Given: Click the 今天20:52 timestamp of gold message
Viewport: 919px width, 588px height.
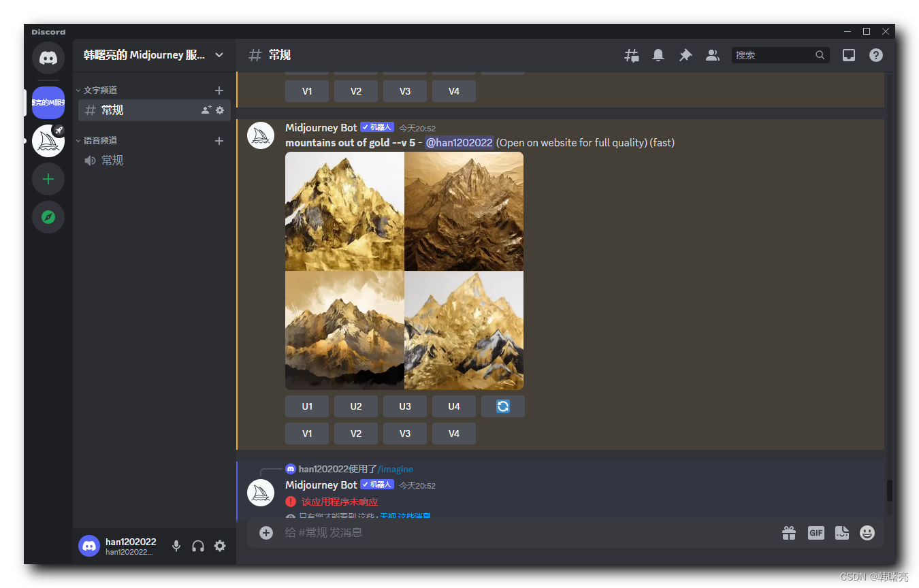Looking at the screenshot, I should pos(417,129).
